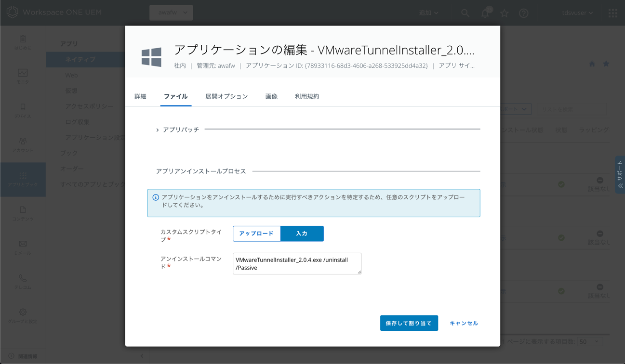Image resolution: width=625 pixels, height=364 pixels.
Task: Switch to the 画像 tab
Action: coord(271,96)
